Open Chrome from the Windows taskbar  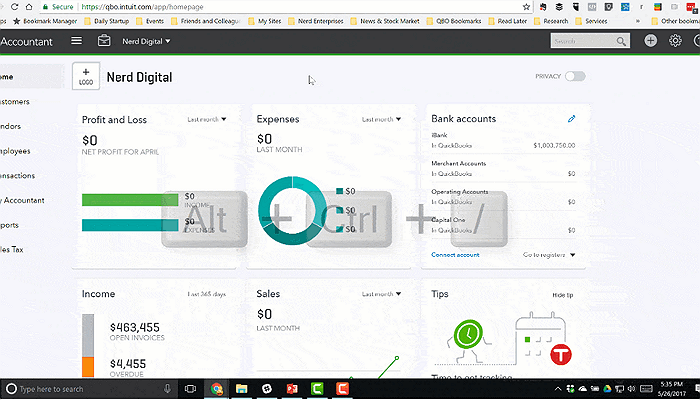[x=216, y=388]
